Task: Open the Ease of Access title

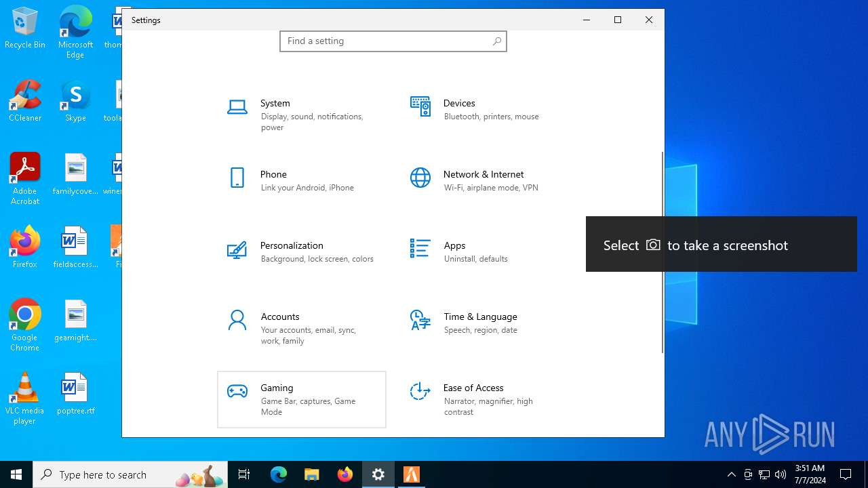Action: coord(473,388)
